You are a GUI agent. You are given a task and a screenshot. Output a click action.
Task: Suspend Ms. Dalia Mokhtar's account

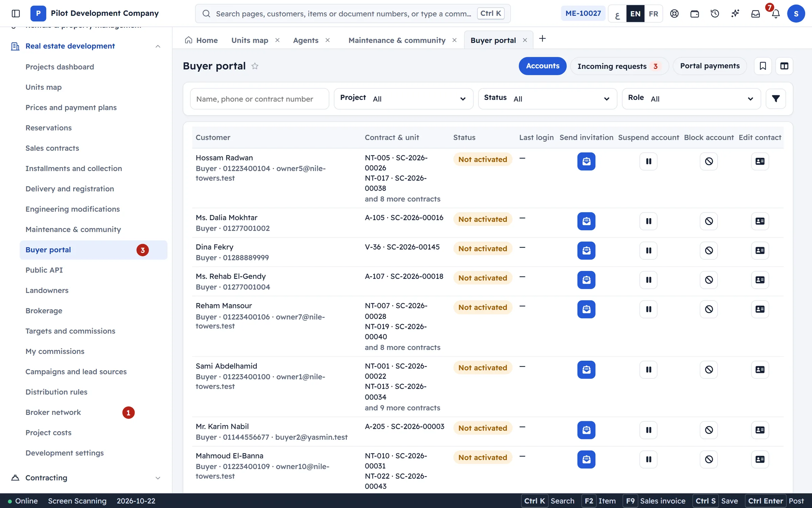(648, 221)
